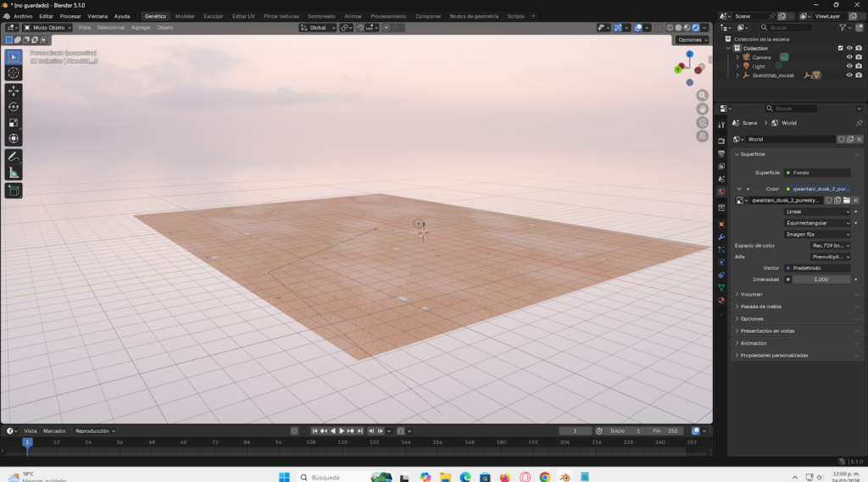Open image file with the folder icon
The width and height of the screenshot is (868, 482).
[847, 200]
